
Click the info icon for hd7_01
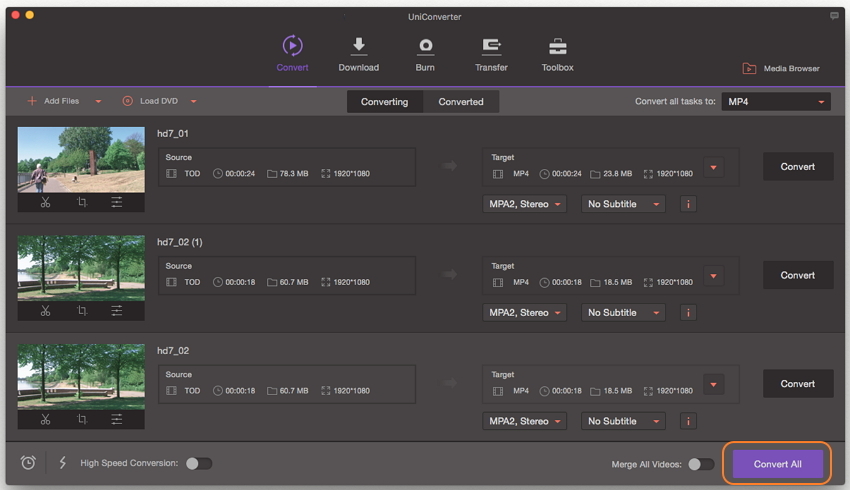click(x=688, y=204)
